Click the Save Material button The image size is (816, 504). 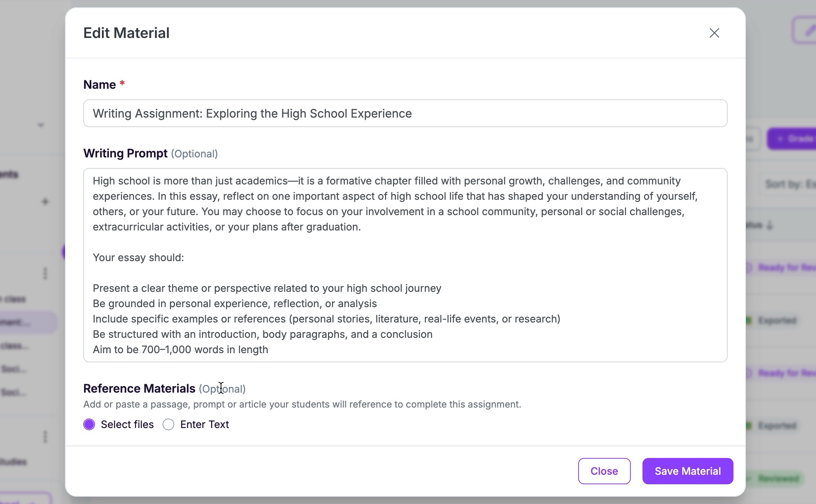(687, 471)
